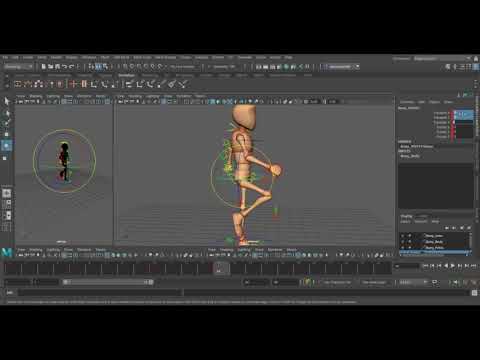The image size is (480, 360).
Task: Click the Animation preferences icon at bottom right
Action: 474,282
